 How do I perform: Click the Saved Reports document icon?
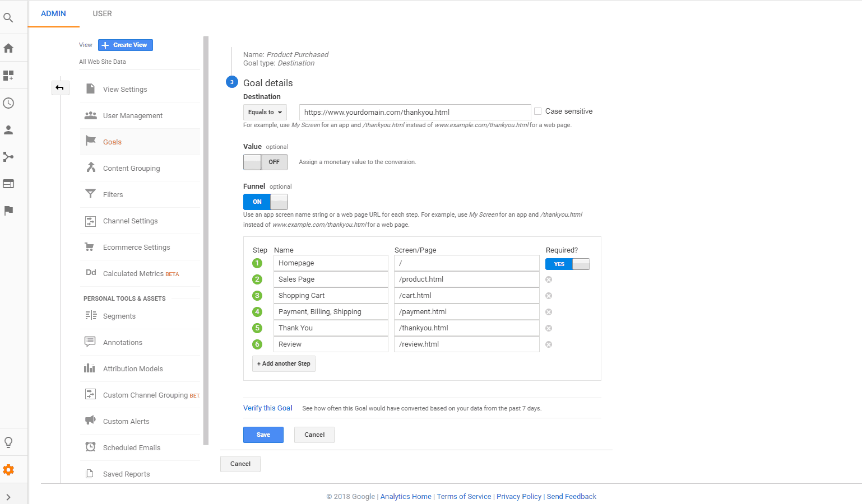[90, 474]
